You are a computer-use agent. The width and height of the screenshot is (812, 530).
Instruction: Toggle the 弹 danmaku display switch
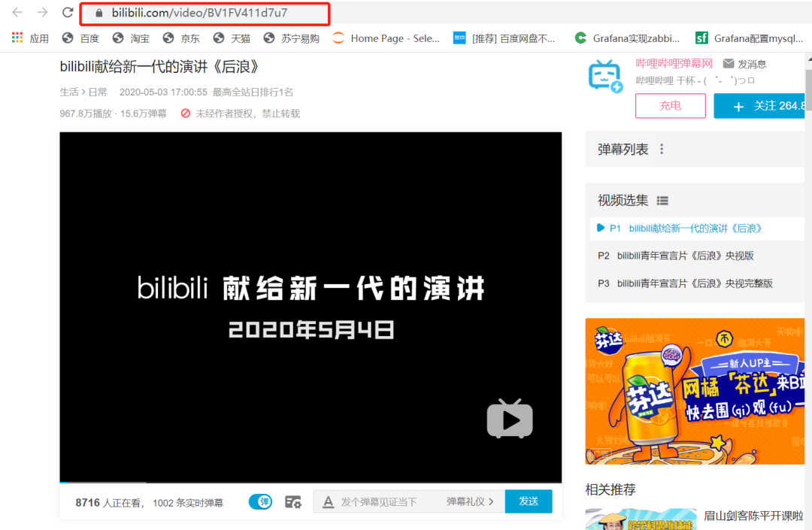[260, 501]
